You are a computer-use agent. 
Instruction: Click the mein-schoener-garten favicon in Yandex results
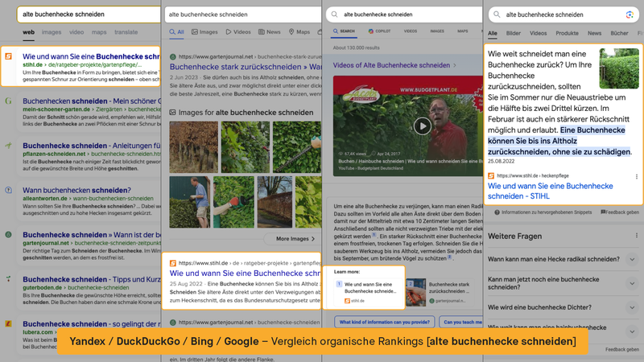point(8,101)
